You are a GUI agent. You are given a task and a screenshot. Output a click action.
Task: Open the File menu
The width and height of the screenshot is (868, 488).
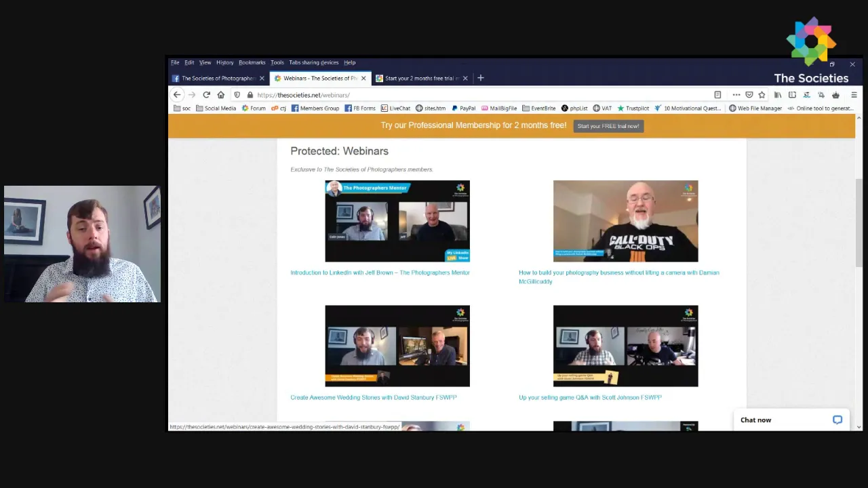click(175, 62)
